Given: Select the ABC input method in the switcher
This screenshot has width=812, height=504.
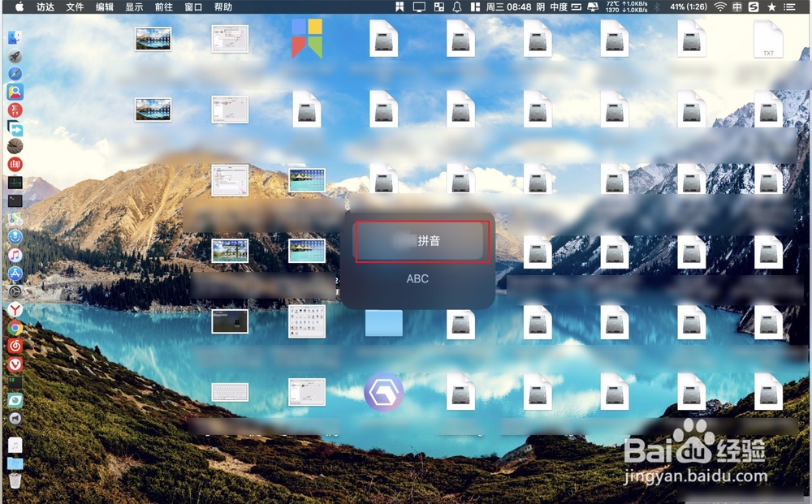Looking at the screenshot, I should pos(417,278).
